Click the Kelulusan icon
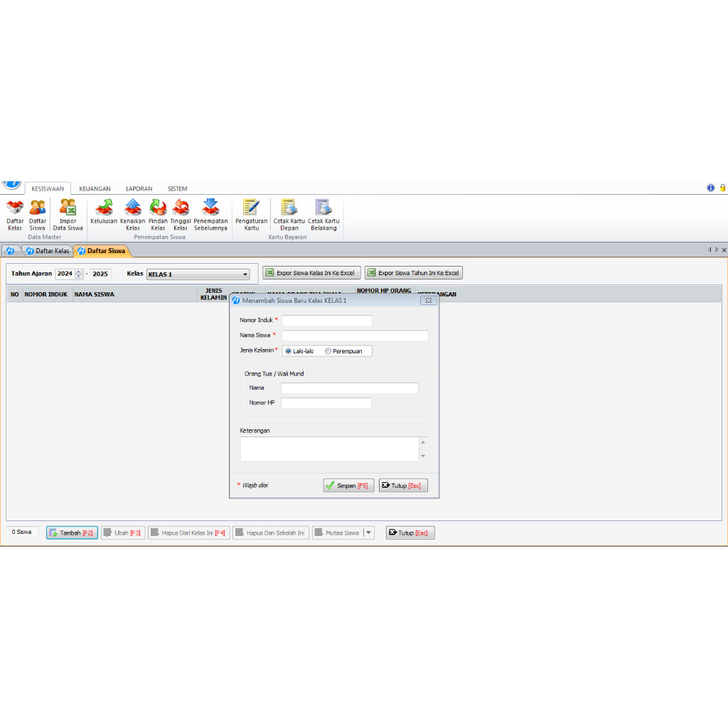The height and width of the screenshot is (728, 728). click(105, 213)
